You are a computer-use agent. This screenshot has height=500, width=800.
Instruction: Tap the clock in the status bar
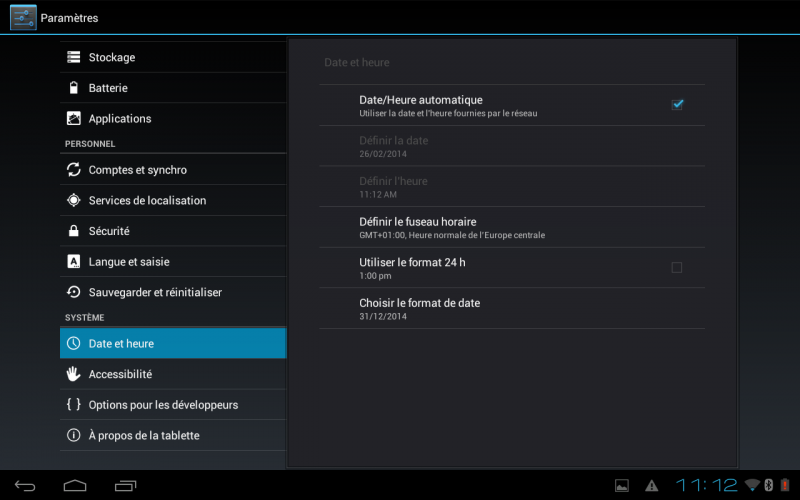tap(706, 485)
